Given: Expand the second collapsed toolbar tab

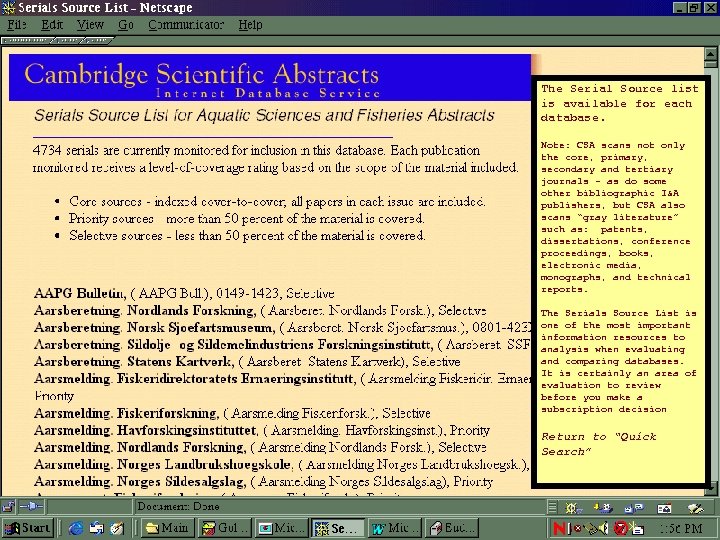Looking at the screenshot, I should [68, 40].
